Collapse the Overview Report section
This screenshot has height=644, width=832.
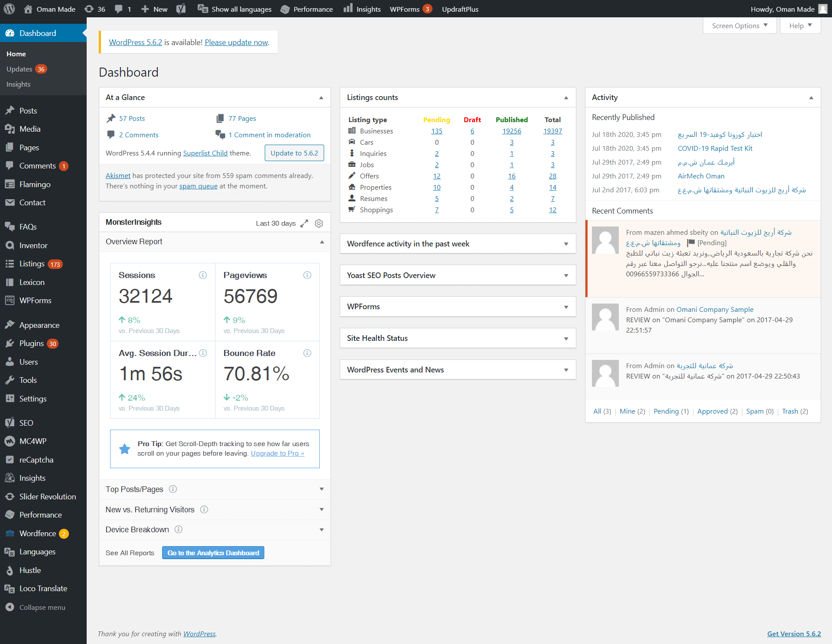point(322,242)
